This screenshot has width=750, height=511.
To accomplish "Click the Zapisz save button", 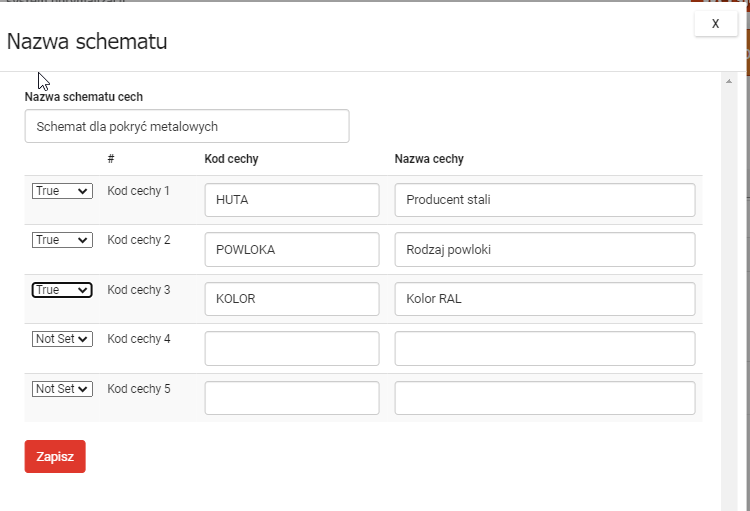I will [55, 456].
